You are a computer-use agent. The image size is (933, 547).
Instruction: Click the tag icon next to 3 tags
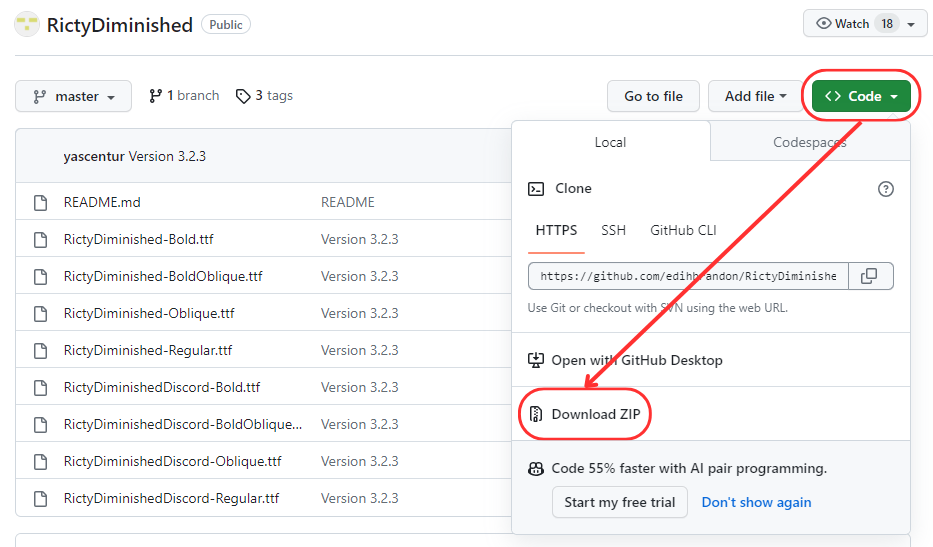point(243,96)
